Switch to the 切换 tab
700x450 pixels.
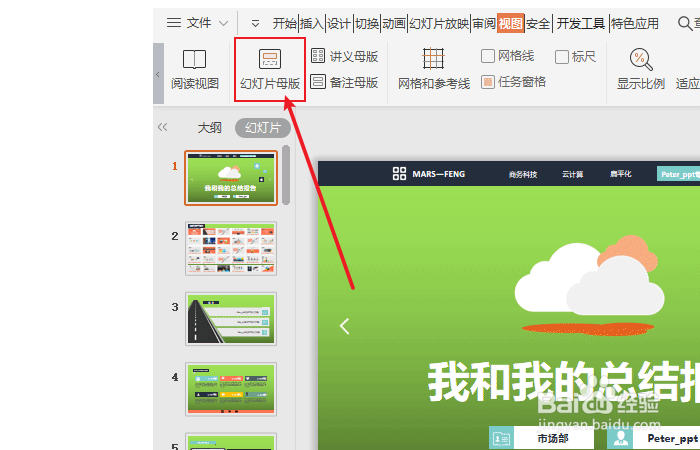coord(367,23)
